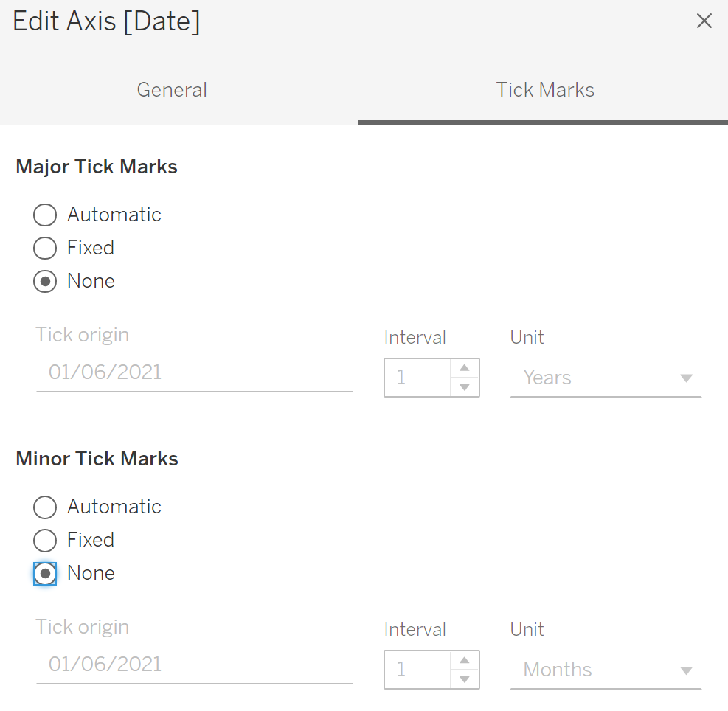The image size is (728, 711).
Task: Select Automatic for Major Tick Marks
Action: (45, 215)
